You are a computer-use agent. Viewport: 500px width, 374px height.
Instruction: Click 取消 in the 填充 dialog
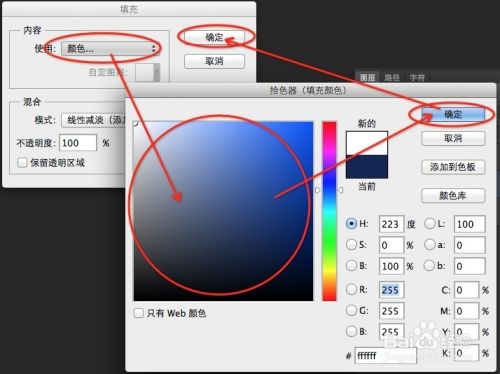[214, 61]
